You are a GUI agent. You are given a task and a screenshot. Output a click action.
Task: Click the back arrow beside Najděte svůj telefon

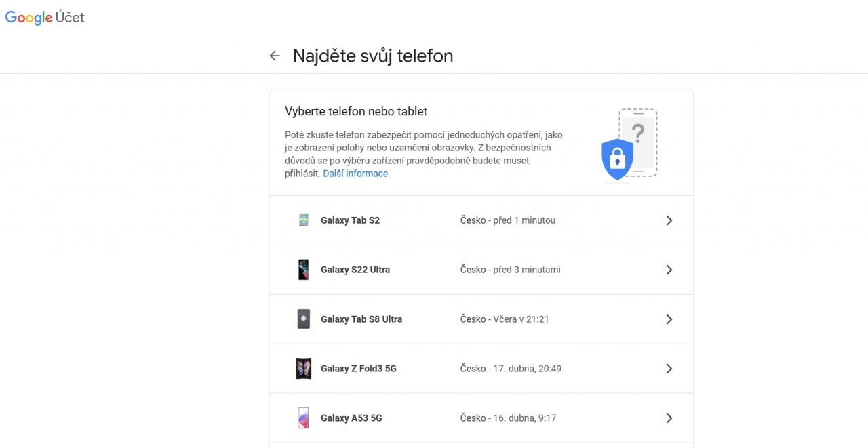[275, 56]
